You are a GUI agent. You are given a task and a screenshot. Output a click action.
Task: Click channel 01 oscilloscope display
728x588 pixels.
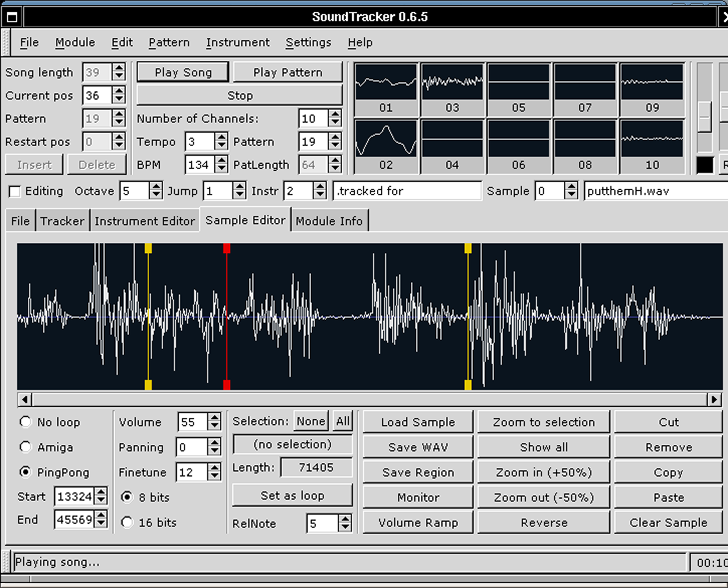385,82
